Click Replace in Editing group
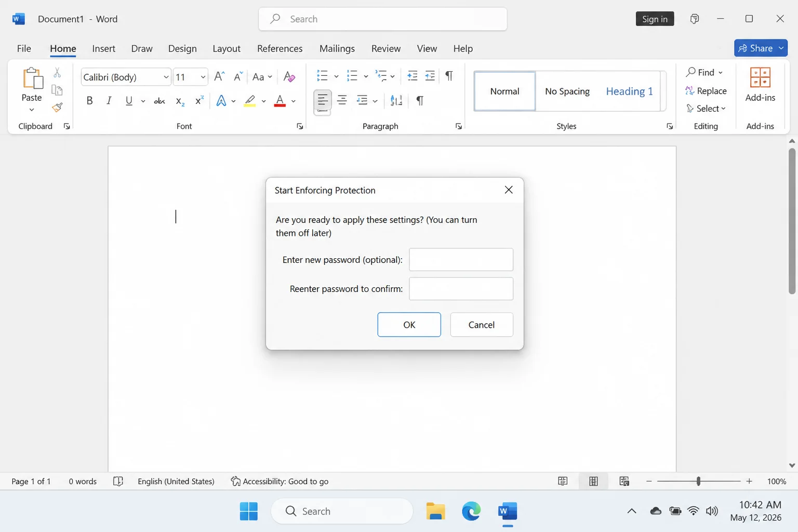798x532 pixels. click(x=706, y=91)
